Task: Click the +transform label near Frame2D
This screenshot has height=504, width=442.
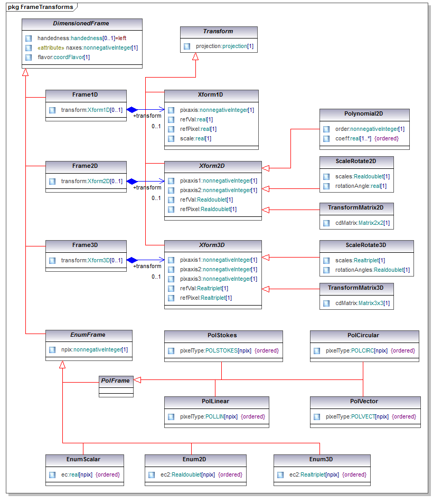Action: [147, 187]
